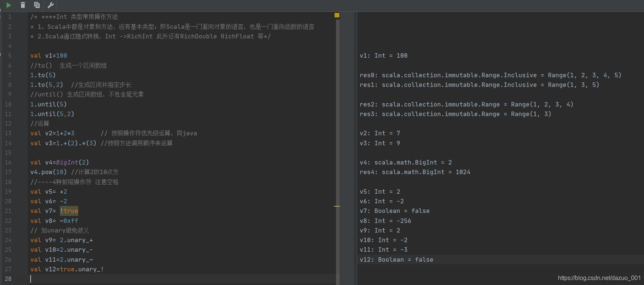
Task: Click the line val v8= ~0xff
Action: [54, 221]
